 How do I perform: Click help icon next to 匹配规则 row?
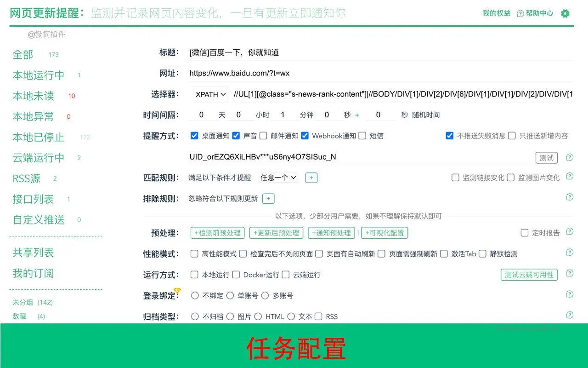570,177
